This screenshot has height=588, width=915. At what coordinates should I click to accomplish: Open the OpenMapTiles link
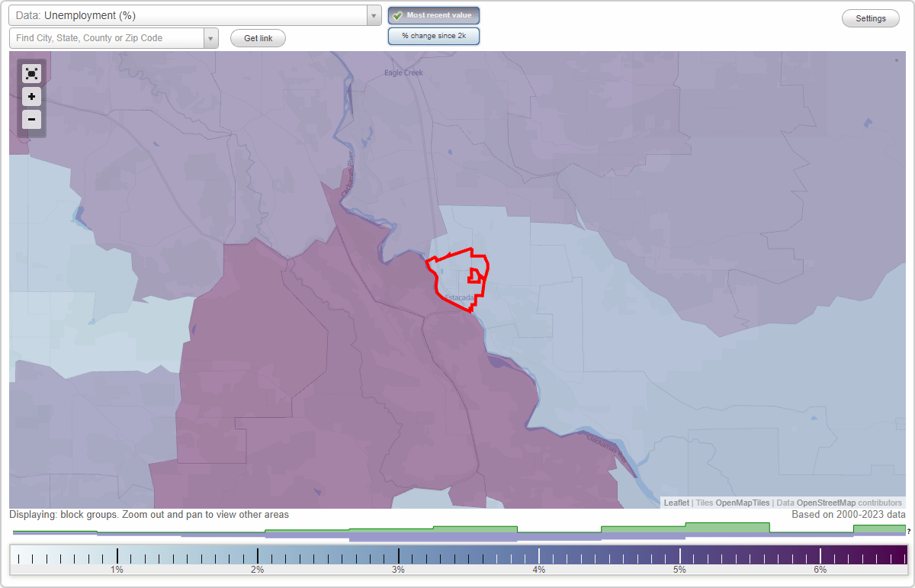[742, 503]
